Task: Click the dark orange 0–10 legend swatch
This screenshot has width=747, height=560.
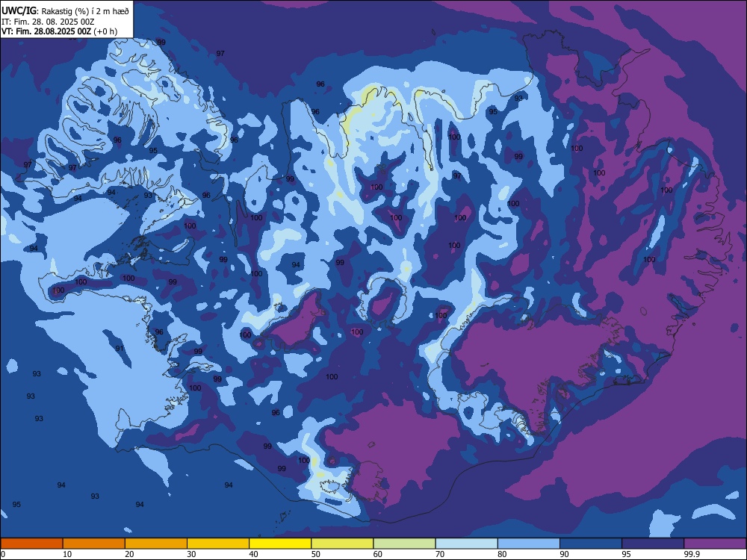Action: [31, 544]
